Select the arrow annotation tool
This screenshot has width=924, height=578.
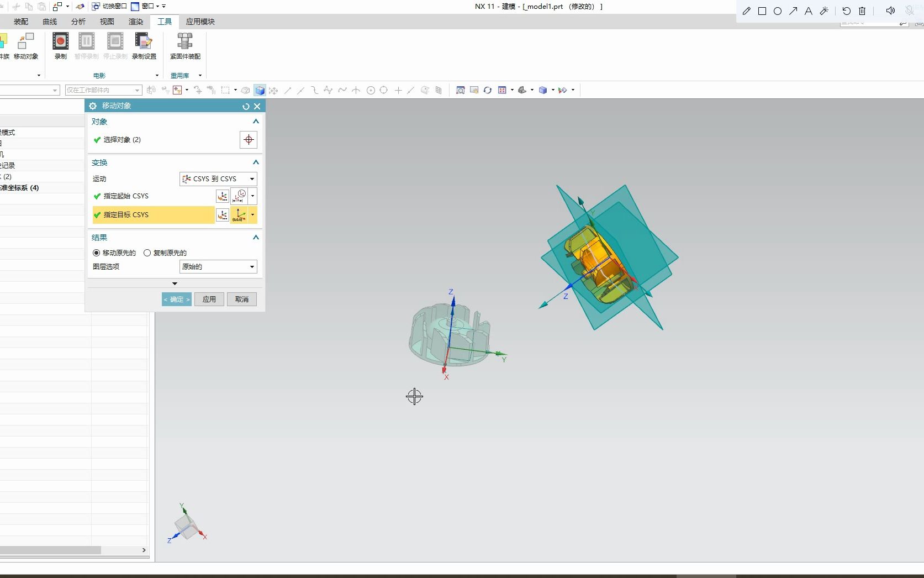click(793, 11)
